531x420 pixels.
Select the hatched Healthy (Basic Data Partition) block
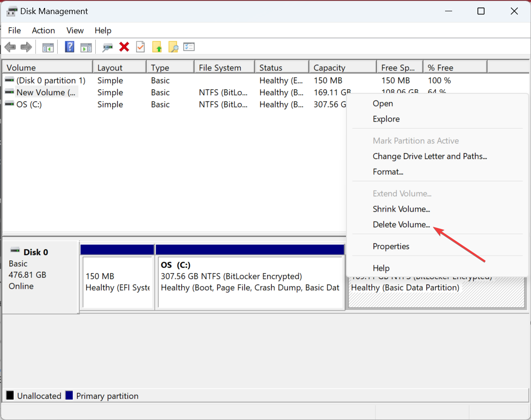click(437, 292)
